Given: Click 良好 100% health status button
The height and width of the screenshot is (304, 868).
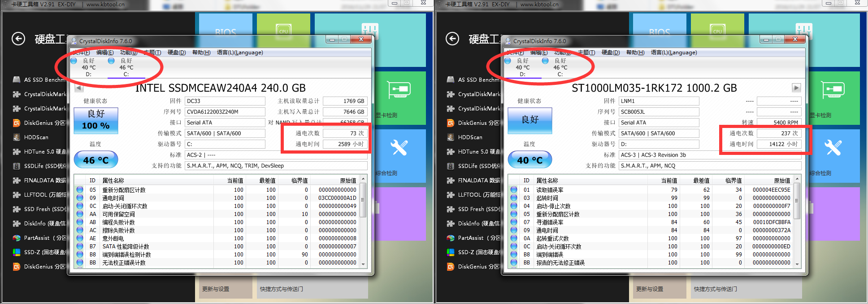Looking at the screenshot, I should coord(96,120).
